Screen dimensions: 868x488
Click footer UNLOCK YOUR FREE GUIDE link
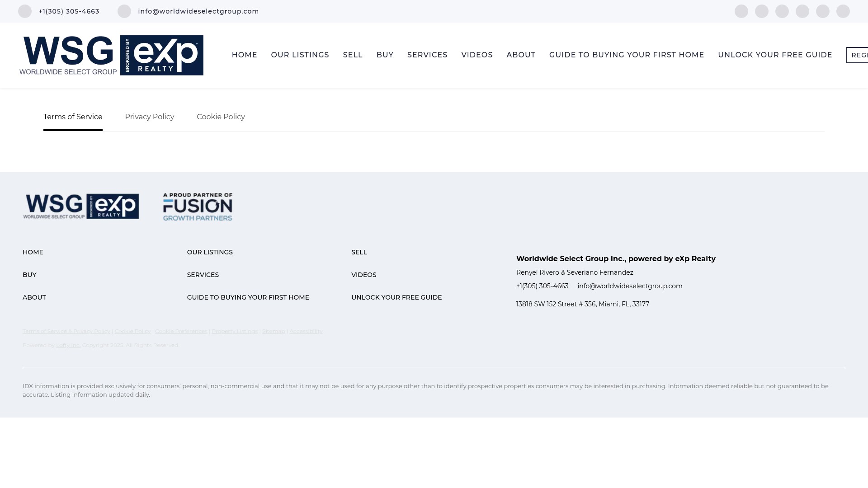tap(396, 297)
